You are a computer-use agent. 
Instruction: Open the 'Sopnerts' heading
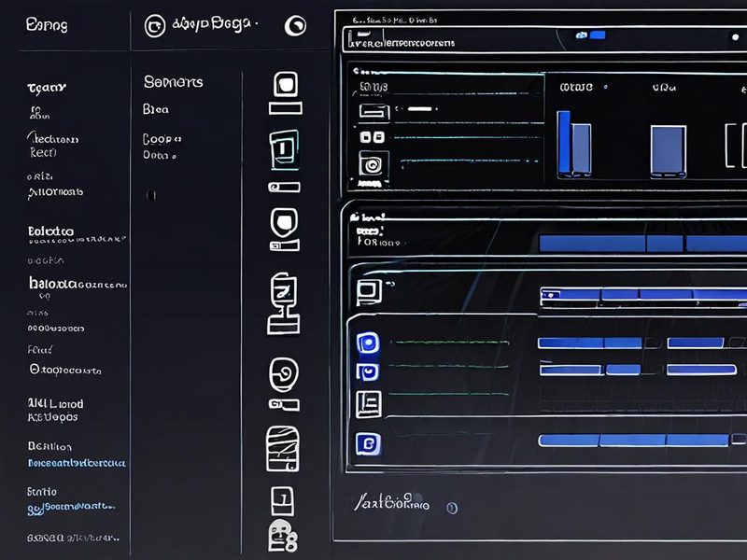tap(174, 82)
